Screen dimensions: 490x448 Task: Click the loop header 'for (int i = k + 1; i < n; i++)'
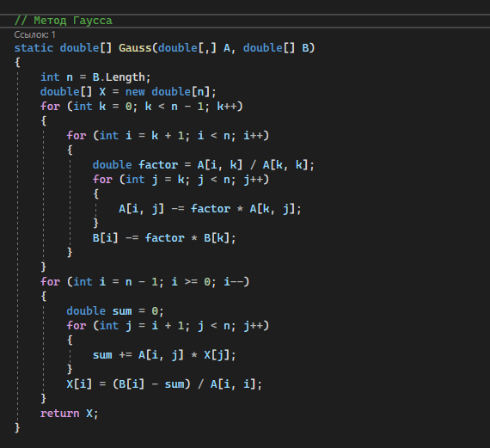[168, 136]
